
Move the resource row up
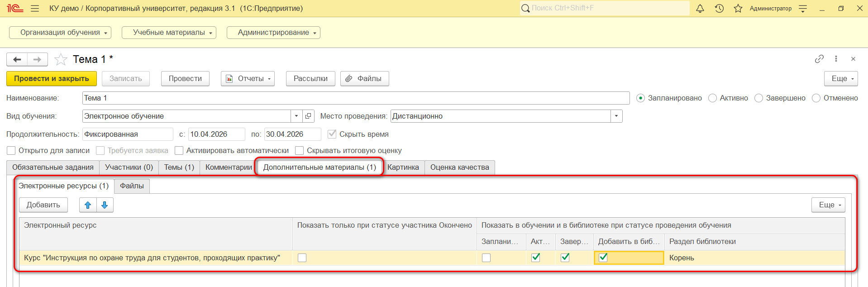pos(88,205)
